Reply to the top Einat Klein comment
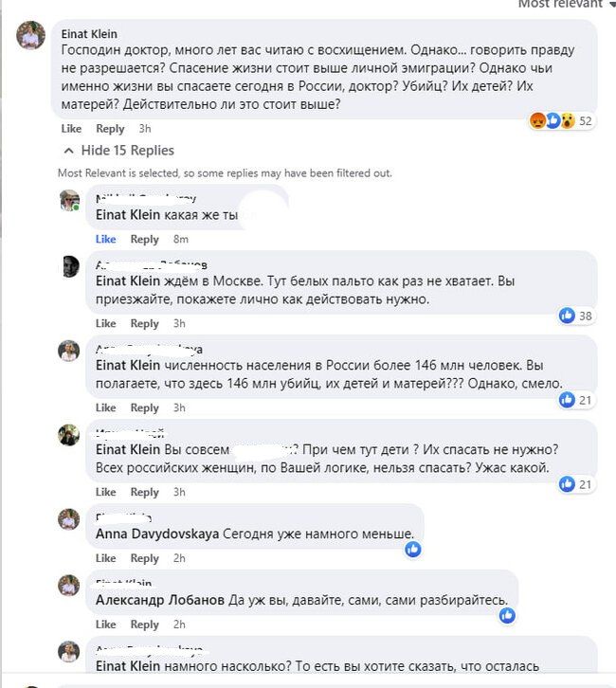Image resolution: width=616 pixels, height=688 pixels. [x=110, y=129]
